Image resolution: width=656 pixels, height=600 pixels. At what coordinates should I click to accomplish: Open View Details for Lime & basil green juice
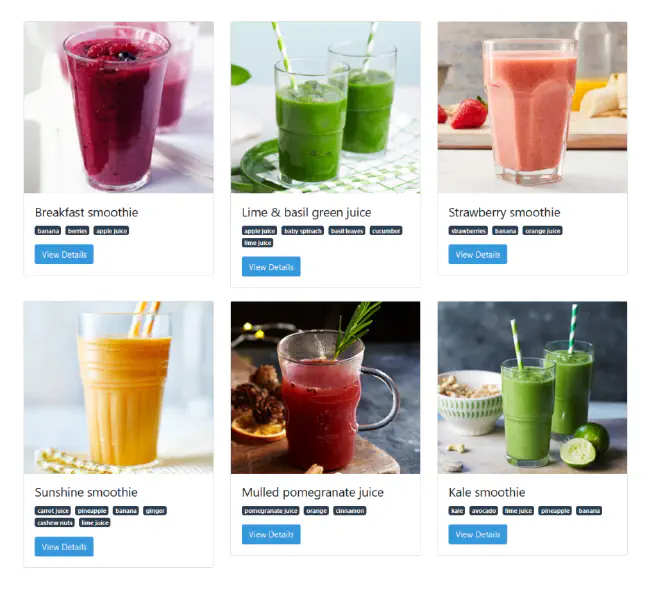271,267
